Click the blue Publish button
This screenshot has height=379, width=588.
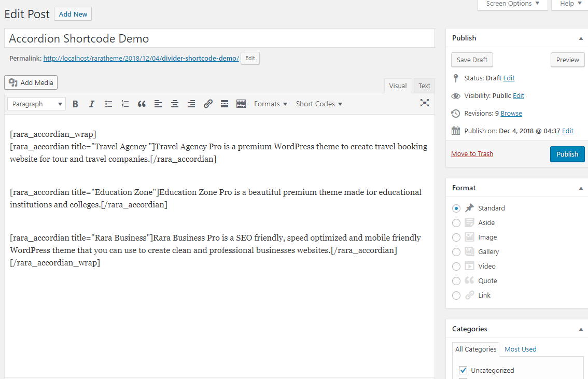(567, 154)
